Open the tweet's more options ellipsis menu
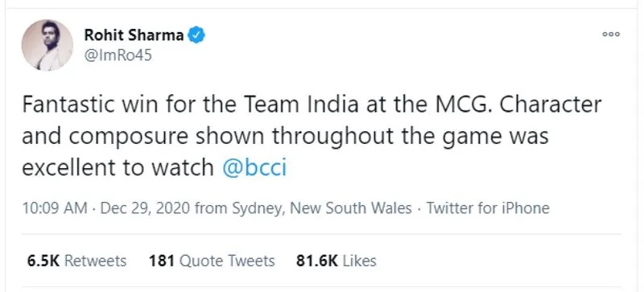Viewport: 644px width, 292px height. 611,35
